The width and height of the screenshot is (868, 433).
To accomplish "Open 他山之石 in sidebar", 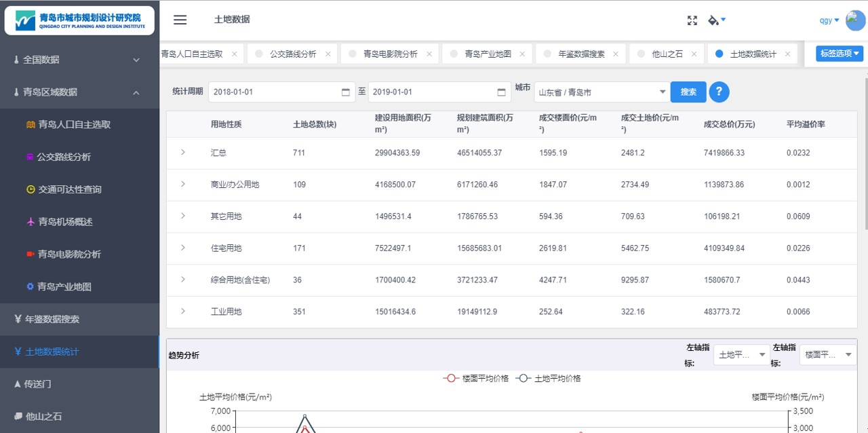I will 79,417.
